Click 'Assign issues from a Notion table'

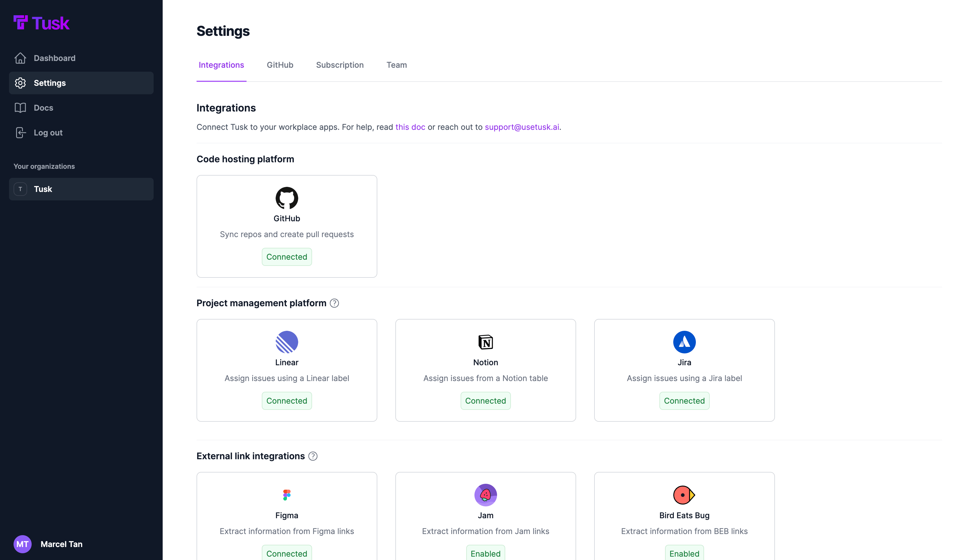tap(485, 379)
